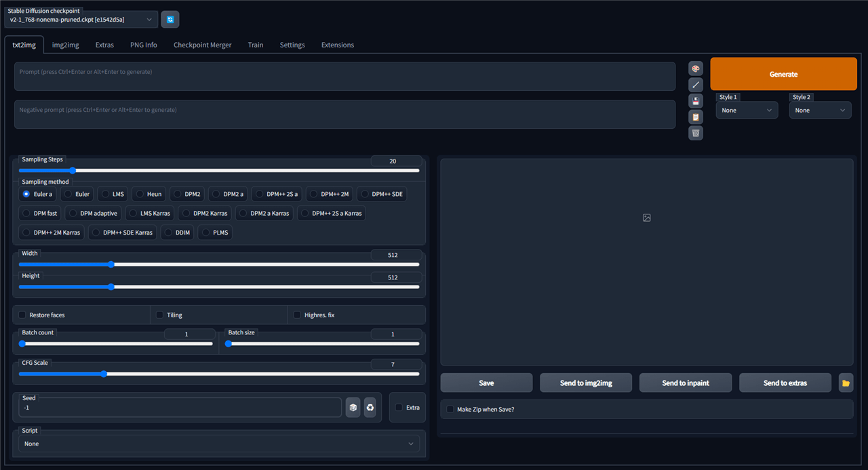This screenshot has height=470, width=868.
Task: Focus the Prompt text box
Action: point(345,77)
